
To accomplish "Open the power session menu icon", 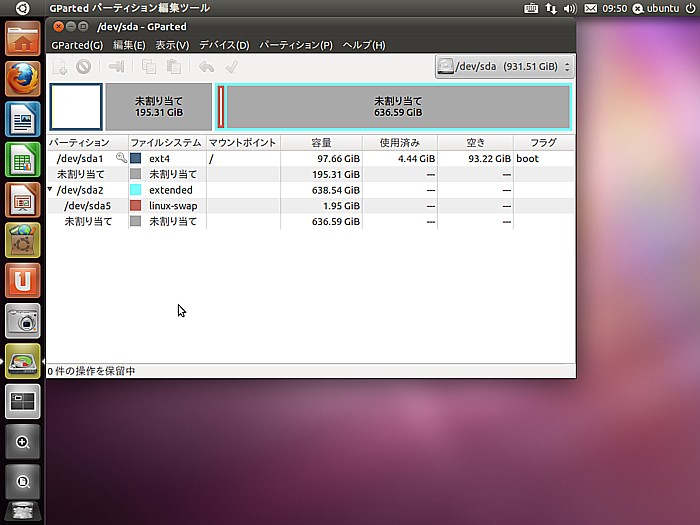I will coord(690,8).
